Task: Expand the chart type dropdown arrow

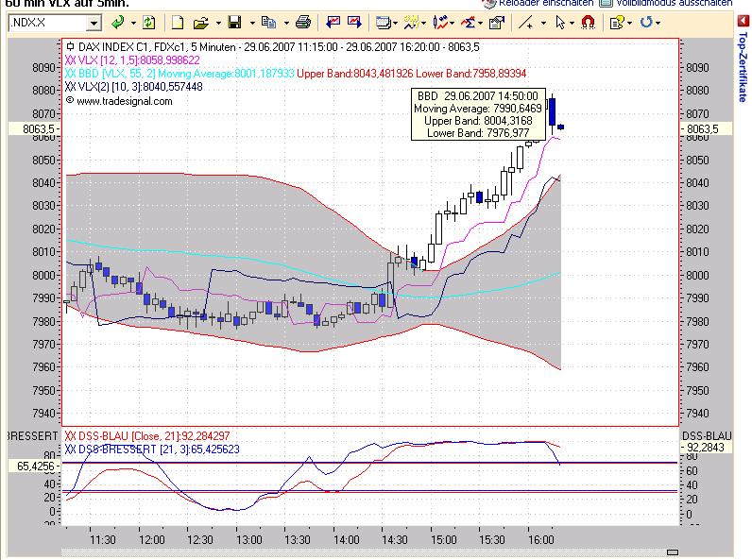Action: [x=452, y=23]
